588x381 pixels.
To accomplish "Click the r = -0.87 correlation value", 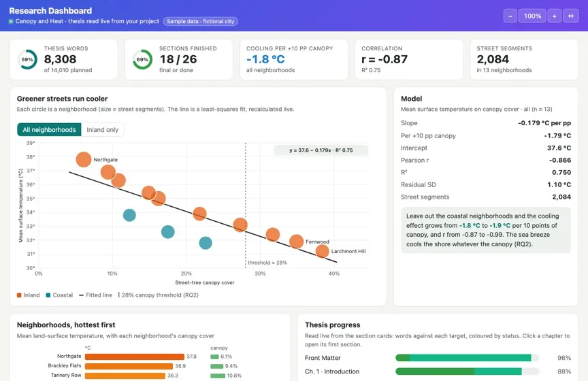I will pyautogui.click(x=385, y=59).
